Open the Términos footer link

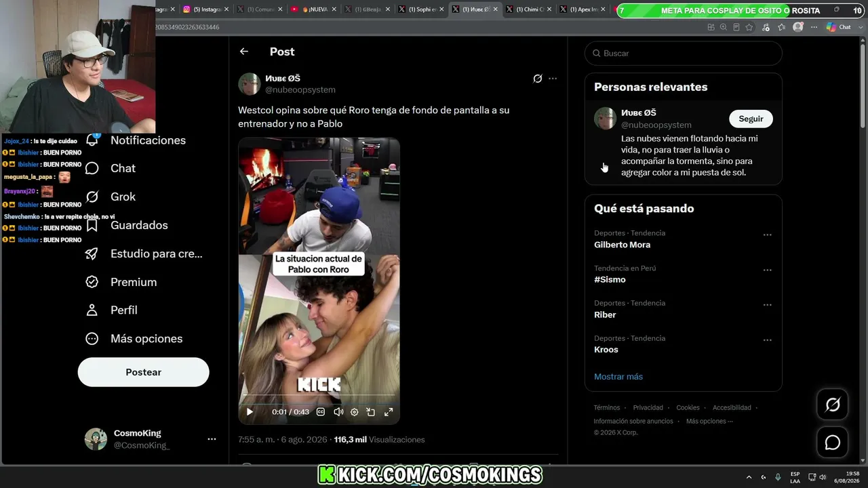coord(607,408)
